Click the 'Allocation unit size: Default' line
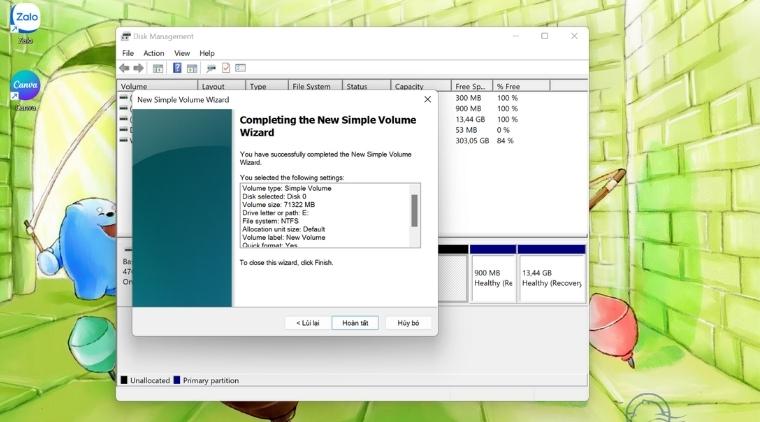This screenshot has height=422, width=760. coord(284,229)
